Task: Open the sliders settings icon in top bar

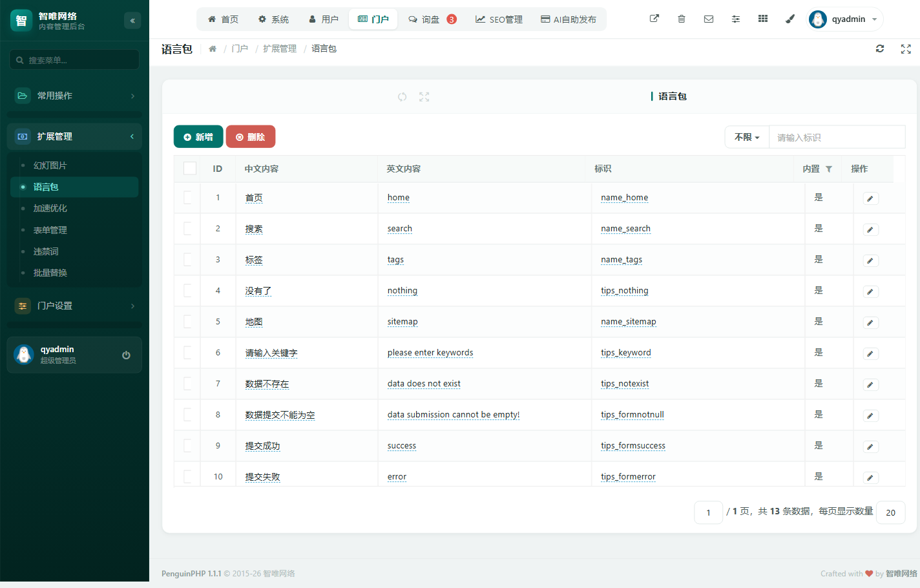Action: [736, 19]
